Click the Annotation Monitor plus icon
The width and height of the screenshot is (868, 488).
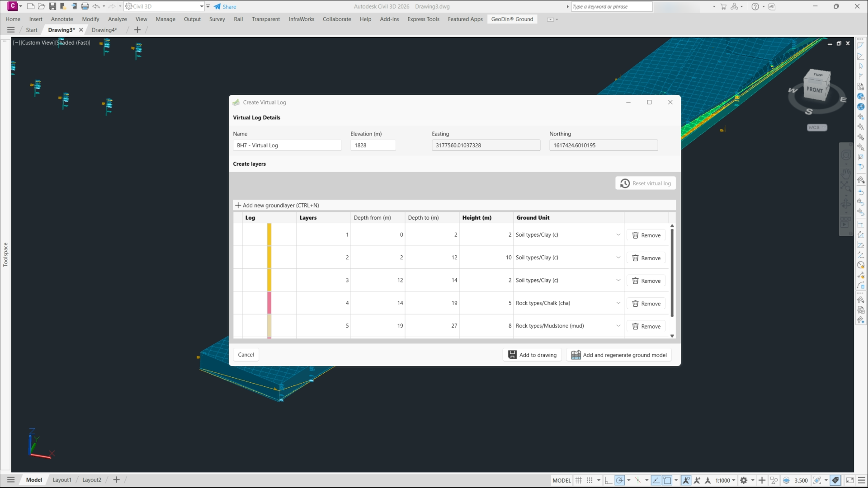762,480
